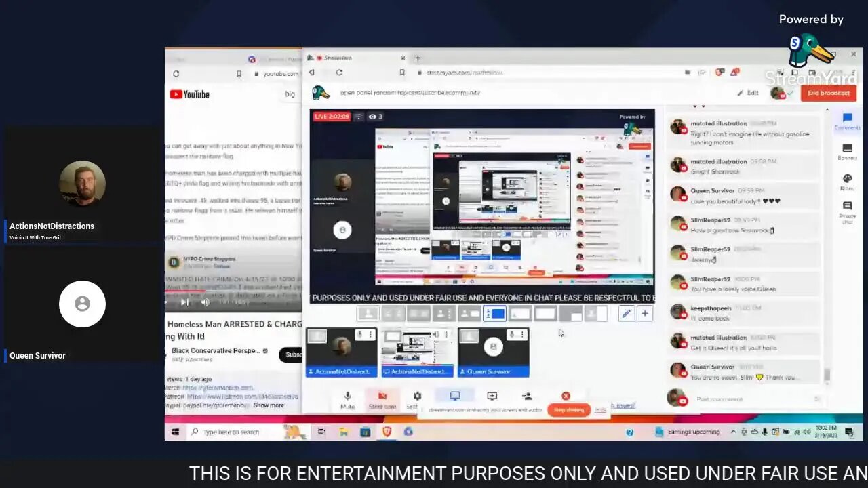Select the seventh stream layout icon

point(520,313)
